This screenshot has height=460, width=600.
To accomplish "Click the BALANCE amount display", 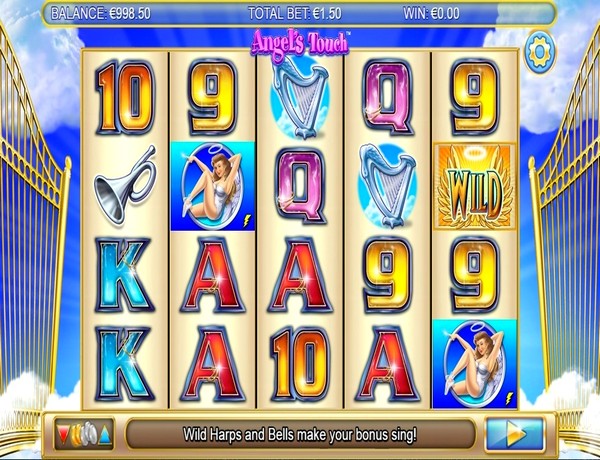I will pos(101,14).
